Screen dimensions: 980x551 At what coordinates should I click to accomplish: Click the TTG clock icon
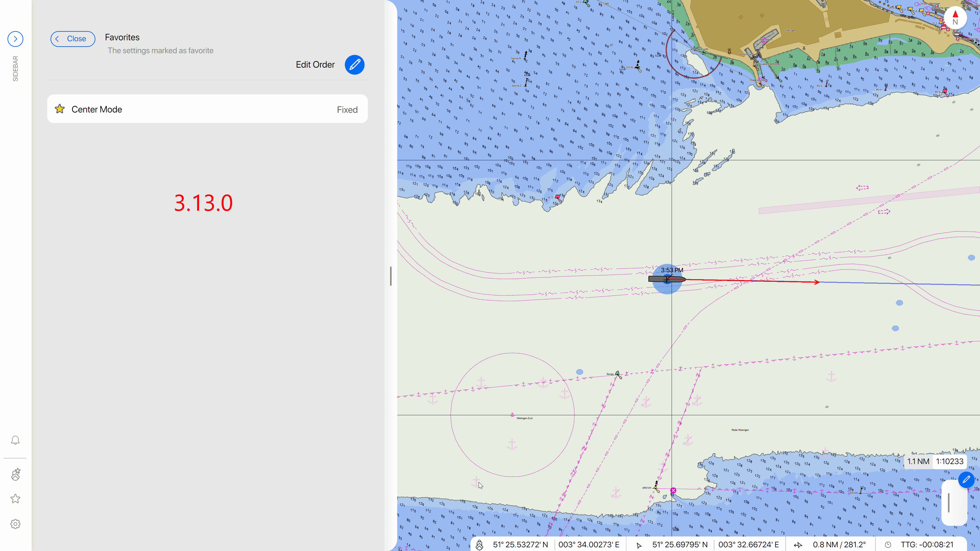[x=888, y=545]
